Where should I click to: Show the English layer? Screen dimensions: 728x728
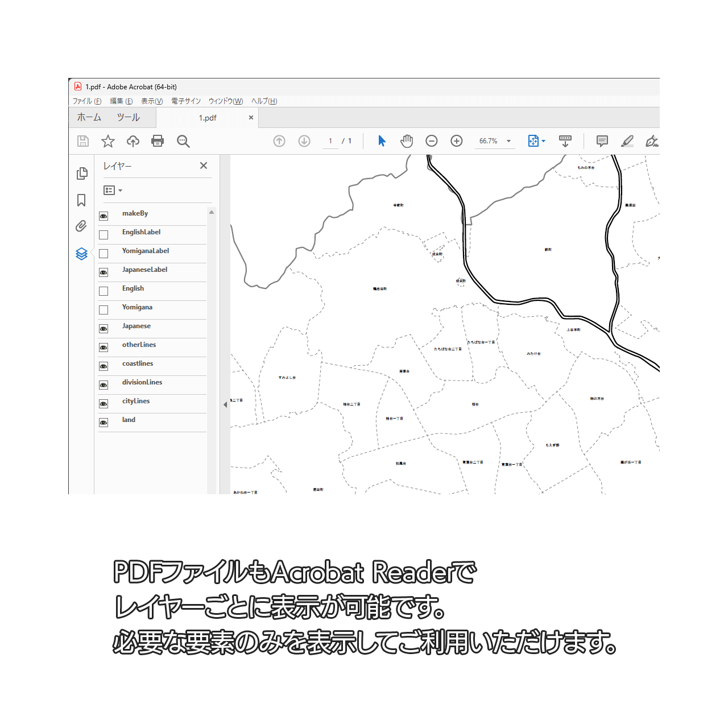[x=104, y=291]
